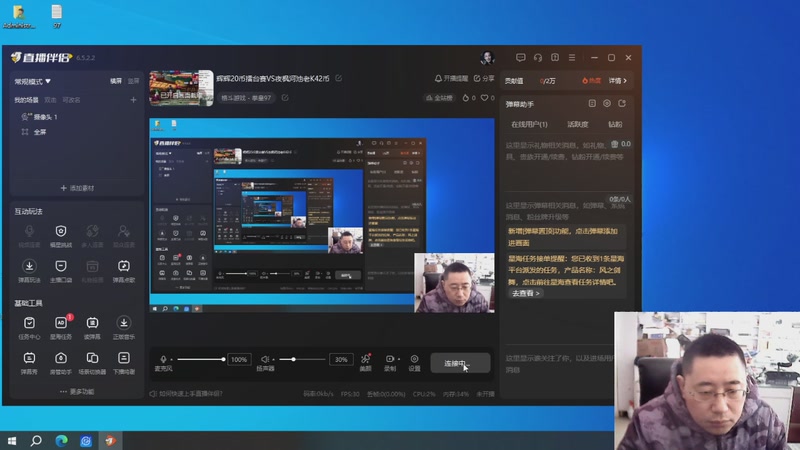Open 房管助手 room manager assistant
This screenshot has height=450, width=800.
point(61,363)
